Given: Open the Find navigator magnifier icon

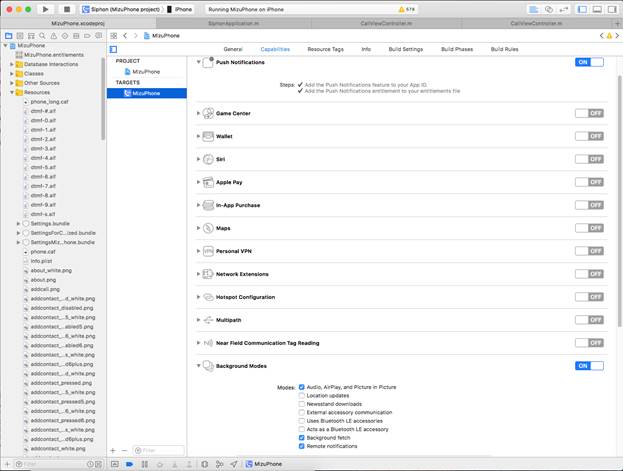Looking at the screenshot, I should [x=42, y=36].
